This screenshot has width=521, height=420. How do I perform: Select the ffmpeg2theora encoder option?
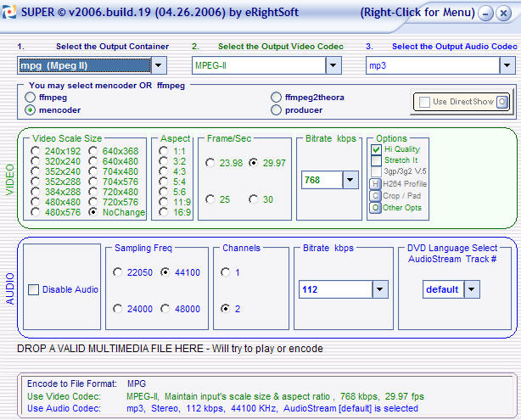276,98
